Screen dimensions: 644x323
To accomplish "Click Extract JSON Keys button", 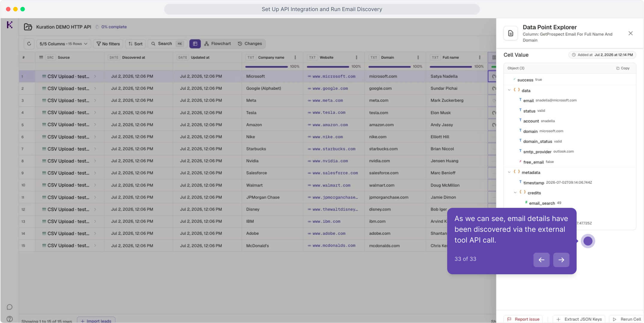I will (579, 319).
